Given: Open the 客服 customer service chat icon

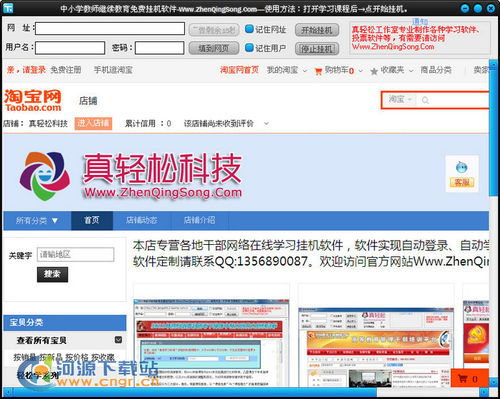Looking at the screenshot, I should (x=462, y=174).
